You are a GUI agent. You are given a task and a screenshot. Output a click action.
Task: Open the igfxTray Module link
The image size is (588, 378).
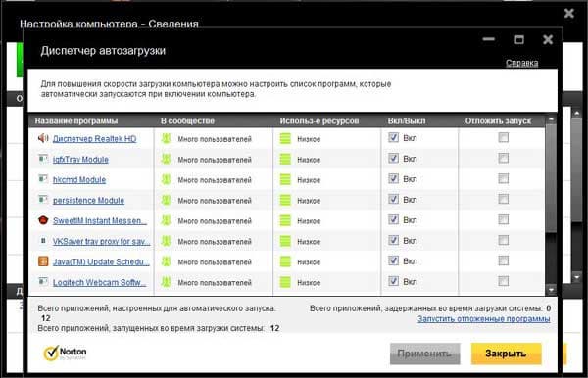pos(80,160)
